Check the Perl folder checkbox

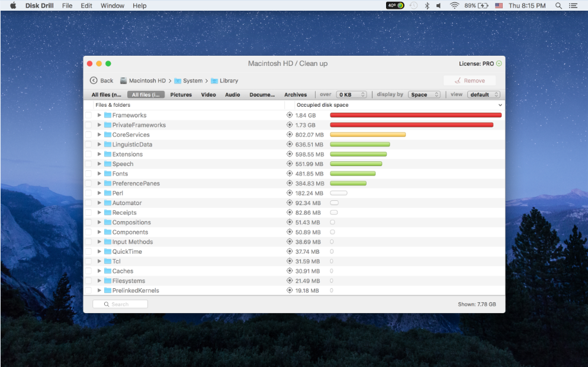tap(88, 193)
